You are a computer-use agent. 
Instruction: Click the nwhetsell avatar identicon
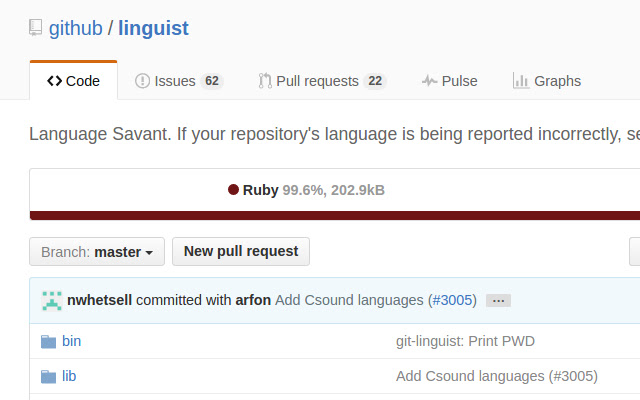tap(51, 300)
